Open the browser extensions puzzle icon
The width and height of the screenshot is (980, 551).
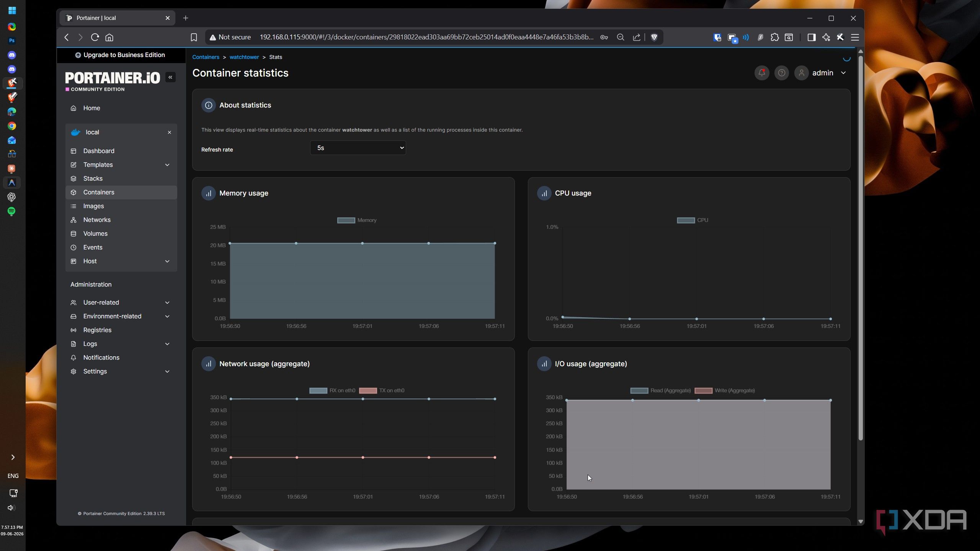[x=774, y=37]
